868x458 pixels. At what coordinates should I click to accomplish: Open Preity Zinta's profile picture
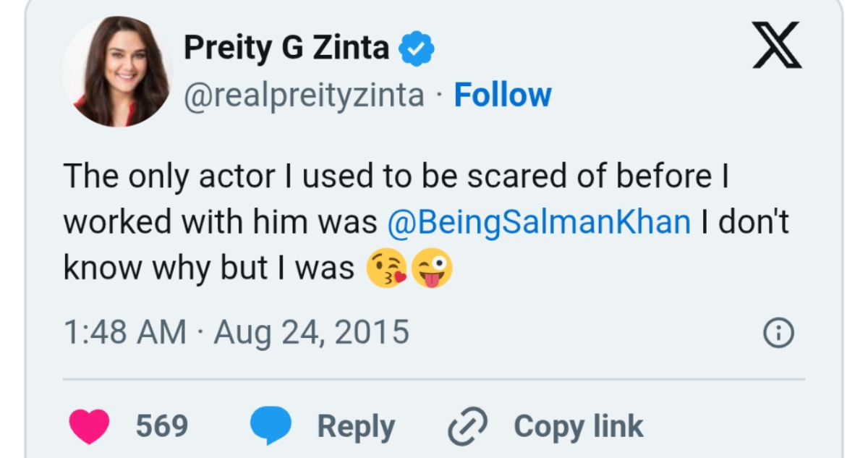coord(118,72)
